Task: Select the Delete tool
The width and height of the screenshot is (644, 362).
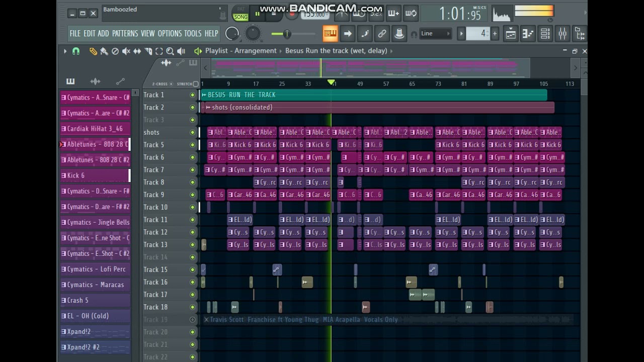Action: pyautogui.click(x=115, y=51)
